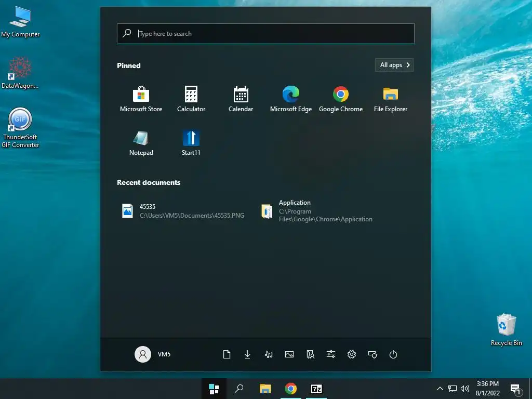The image size is (532, 399).
Task: Open recent document 45535
Action: pos(183,211)
